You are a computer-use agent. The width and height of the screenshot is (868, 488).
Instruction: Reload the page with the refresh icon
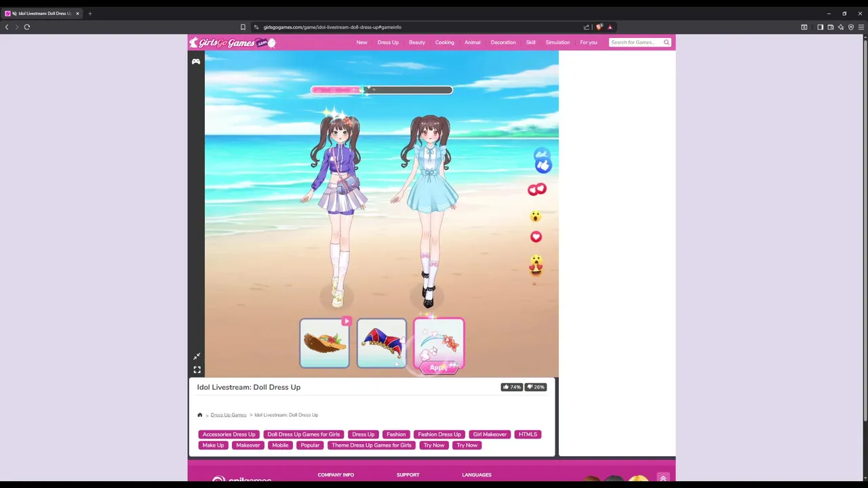click(27, 27)
